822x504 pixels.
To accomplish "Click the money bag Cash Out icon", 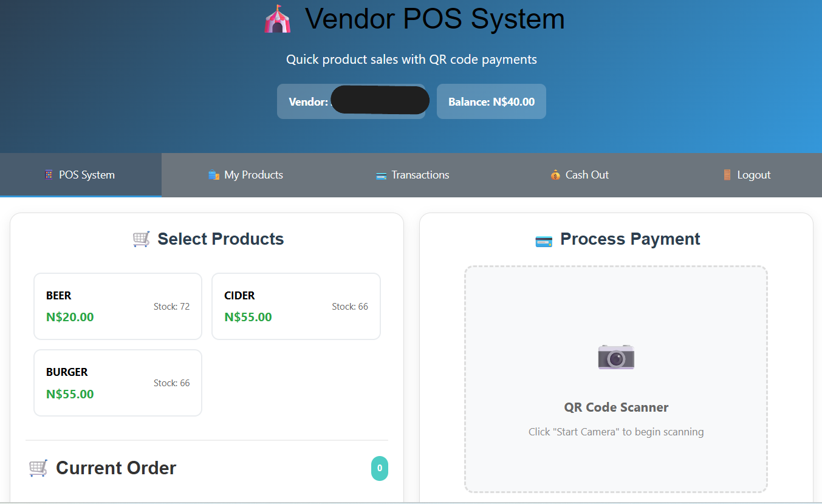I will [x=555, y=175].
